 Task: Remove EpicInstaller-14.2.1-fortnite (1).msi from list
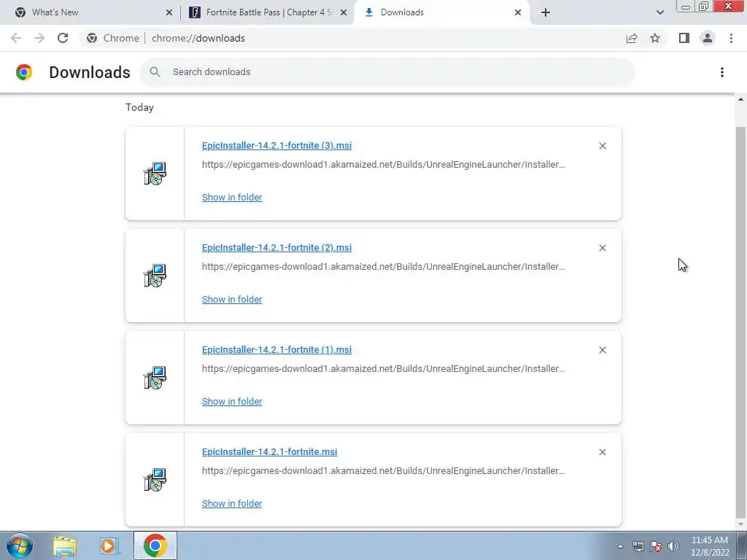point(602,350)
